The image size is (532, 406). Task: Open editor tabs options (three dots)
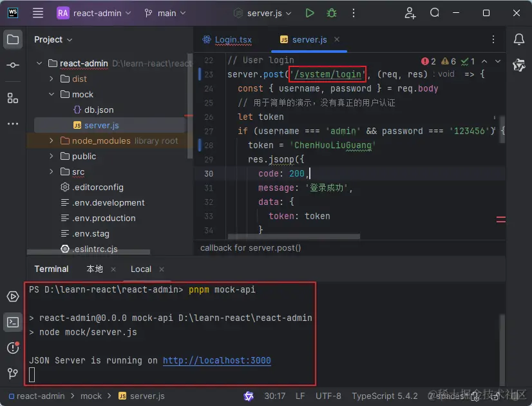[x=493, y=39]
